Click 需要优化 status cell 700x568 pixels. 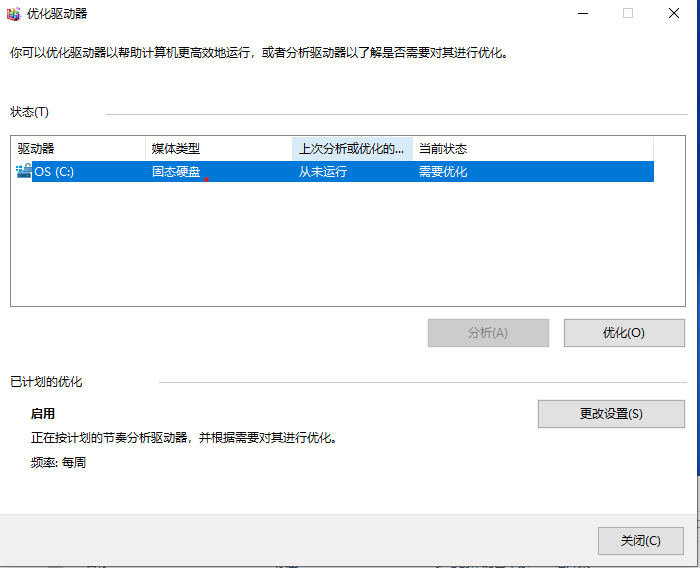443,171
